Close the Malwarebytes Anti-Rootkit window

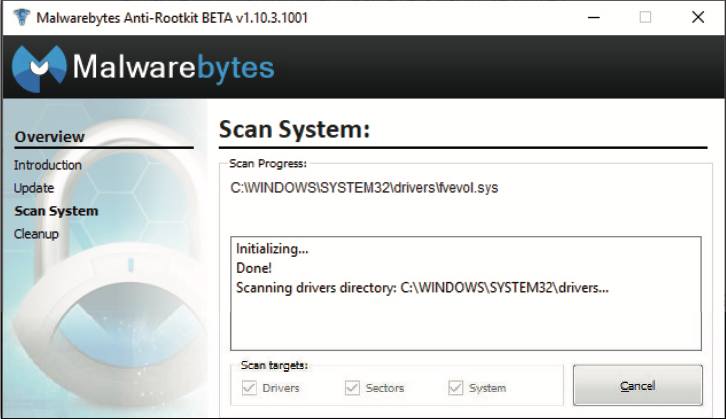click(698, 17)
